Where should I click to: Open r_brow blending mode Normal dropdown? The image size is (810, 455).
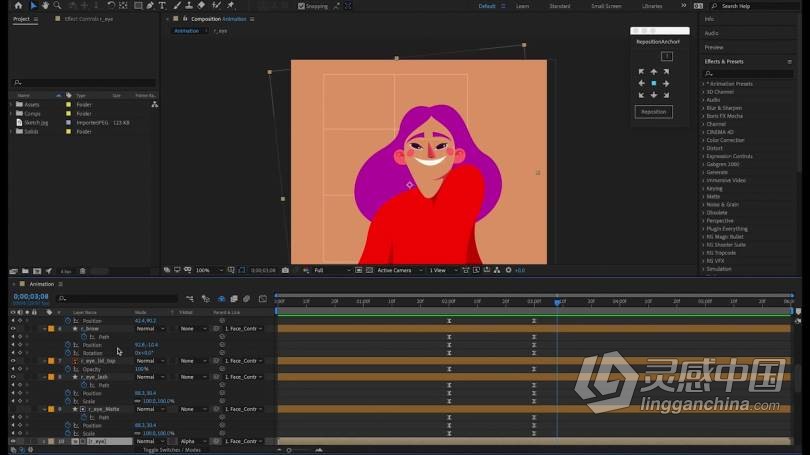click(150, 328)
